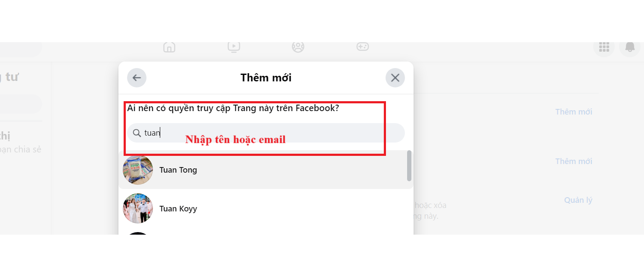This screenshot has height=279, width=644.
Task: Open the notifications bell icon
Action: click(x=630, y=46)
